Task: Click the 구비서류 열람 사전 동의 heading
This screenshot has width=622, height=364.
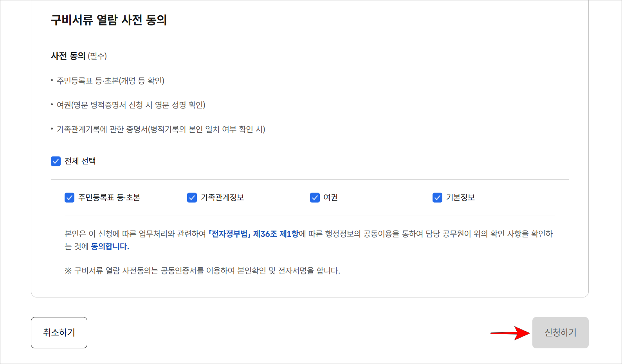Action: pyautogui.click(x=108, y=20)
